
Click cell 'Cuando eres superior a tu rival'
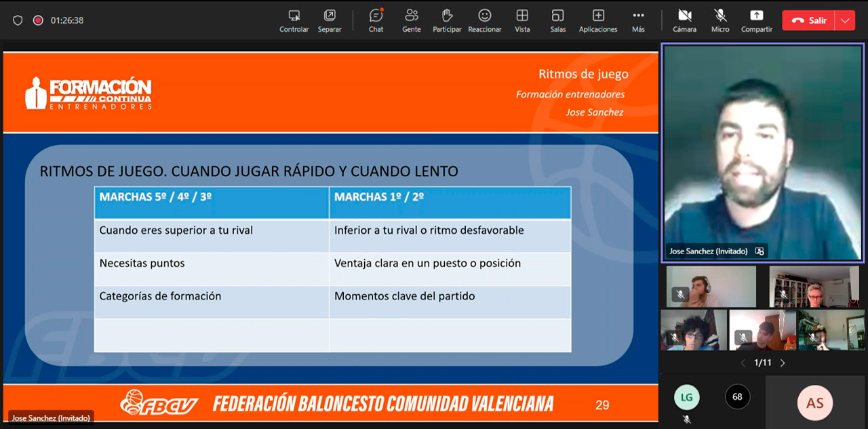tap(212, 235)
